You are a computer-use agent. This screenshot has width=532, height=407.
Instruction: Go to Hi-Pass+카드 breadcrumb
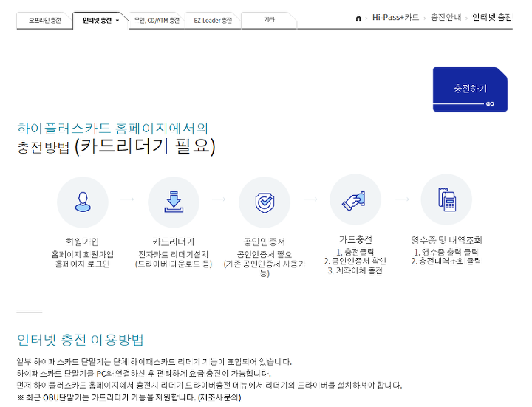tap(395, 17)
